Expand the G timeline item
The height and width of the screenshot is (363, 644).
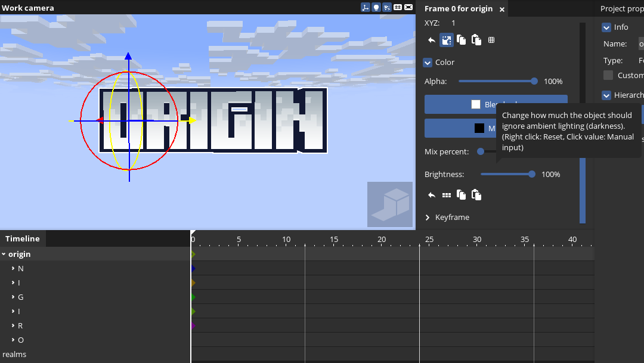coord(13,297)
